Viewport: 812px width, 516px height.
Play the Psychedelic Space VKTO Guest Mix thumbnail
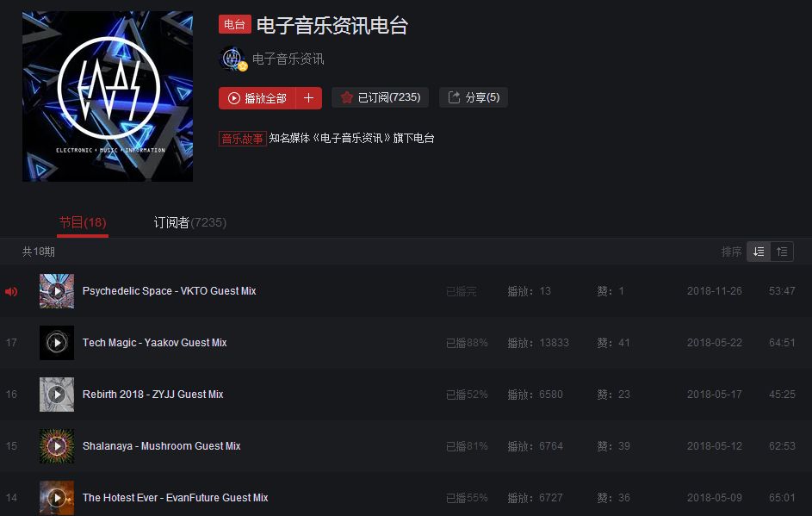[57, 291]
